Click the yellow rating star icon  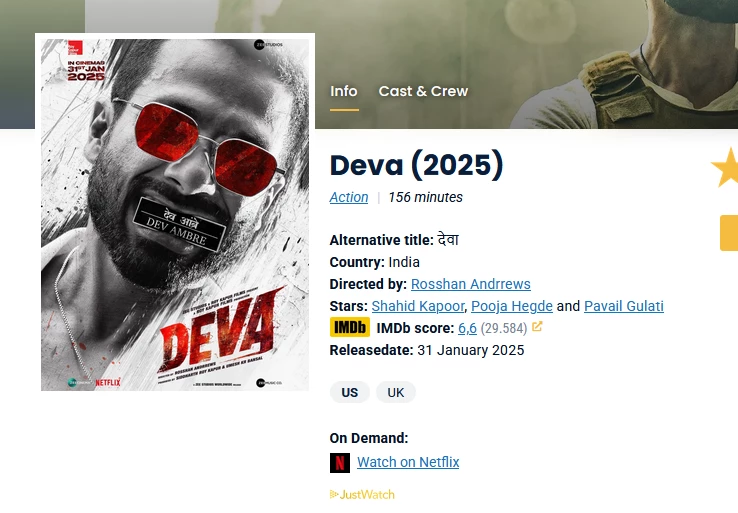click(725, 168)
